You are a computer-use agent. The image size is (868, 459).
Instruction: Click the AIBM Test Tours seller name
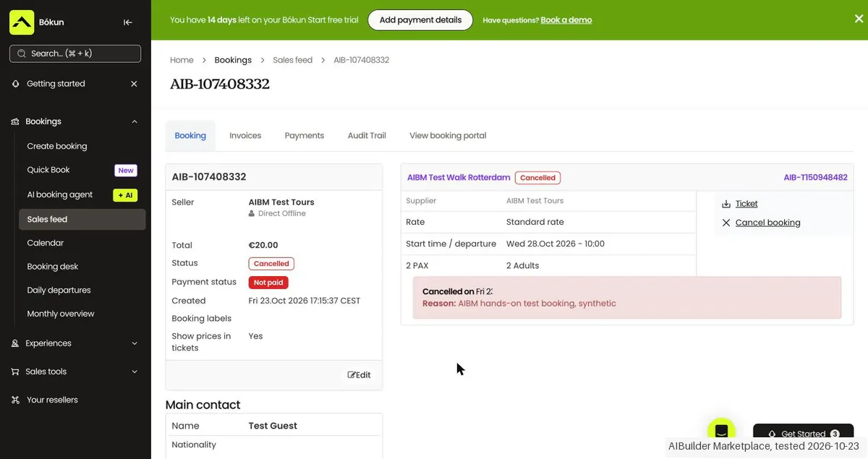(281, 202)
